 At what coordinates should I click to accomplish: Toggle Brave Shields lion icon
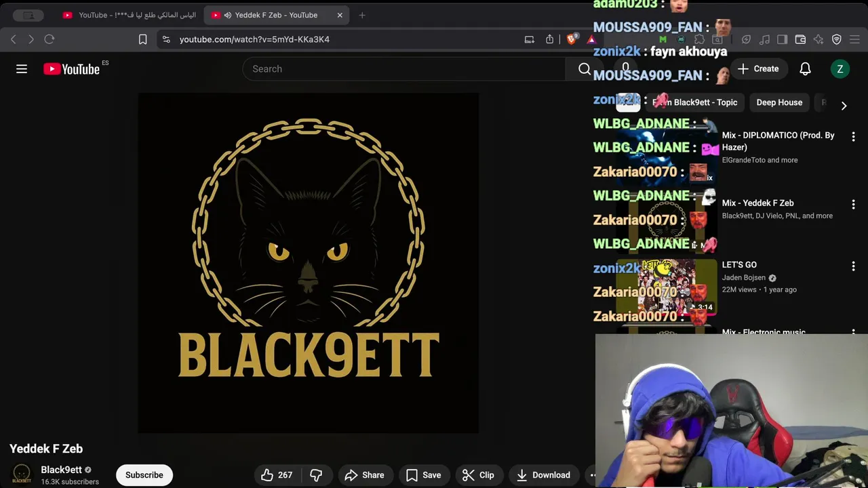coord(572,39)
